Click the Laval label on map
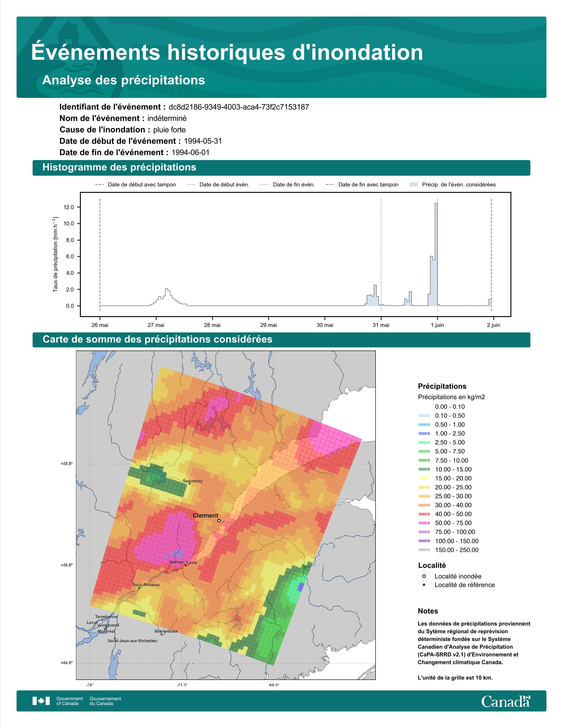The height and width of the screenshot is (728, 563). [92, 622]
